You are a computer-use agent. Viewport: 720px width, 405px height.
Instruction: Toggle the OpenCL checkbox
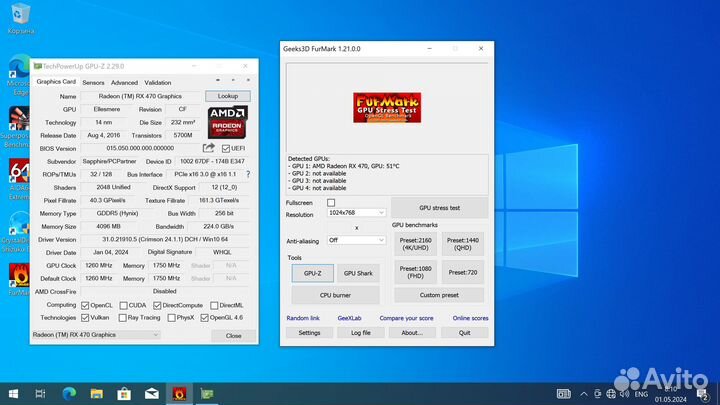(x=85, y=305)
